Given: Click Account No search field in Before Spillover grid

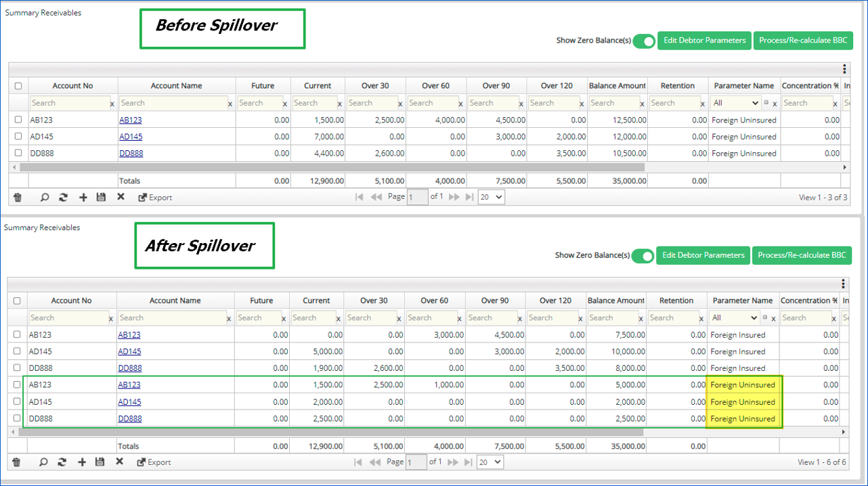Looking at the screenshot, I should (x=69, y=103).
